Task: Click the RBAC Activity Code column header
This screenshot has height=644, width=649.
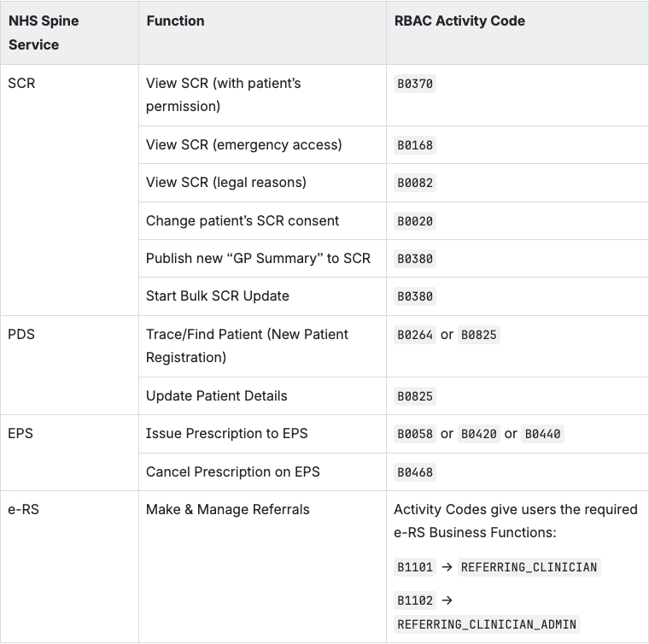Action: point(459,20)
